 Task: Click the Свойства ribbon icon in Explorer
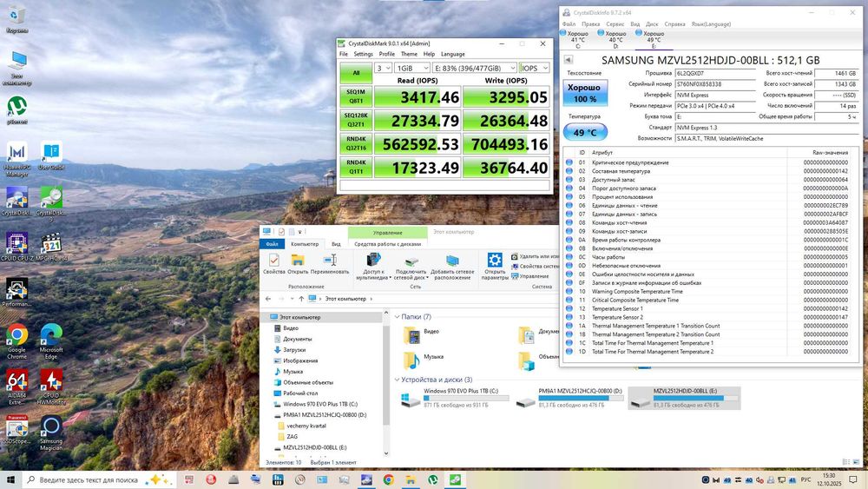[274, 263]
